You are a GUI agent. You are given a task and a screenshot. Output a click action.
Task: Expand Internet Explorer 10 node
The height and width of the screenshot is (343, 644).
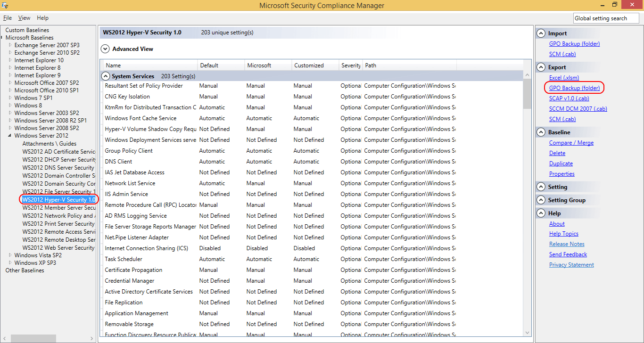10,60
